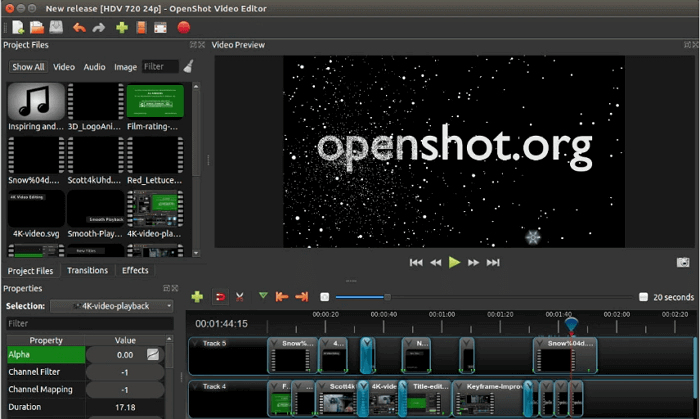Image resolution: width=700 pixels, height=419 pixels.
Task: Open the Selection dropdown for 4K-video-playback
Action: pyautogui.click(x=112, y=305)
